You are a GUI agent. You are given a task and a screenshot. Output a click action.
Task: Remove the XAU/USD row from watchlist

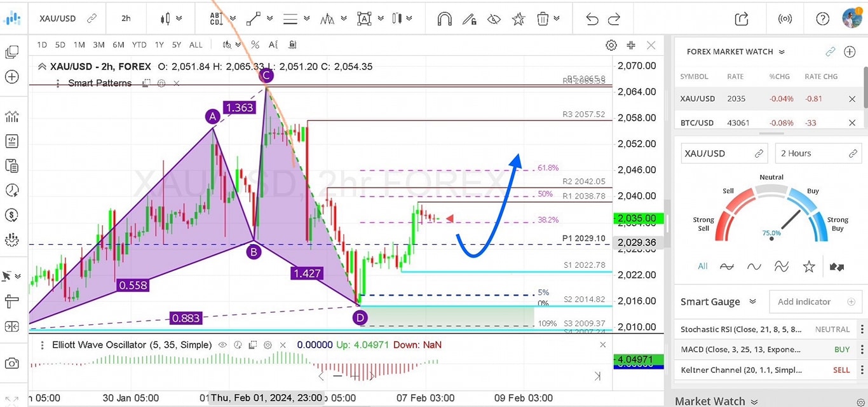852,99
